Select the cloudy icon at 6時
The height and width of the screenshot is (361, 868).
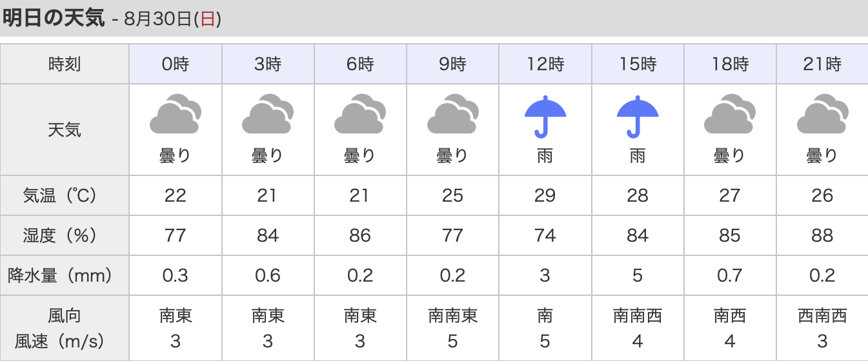coord(360,113)
